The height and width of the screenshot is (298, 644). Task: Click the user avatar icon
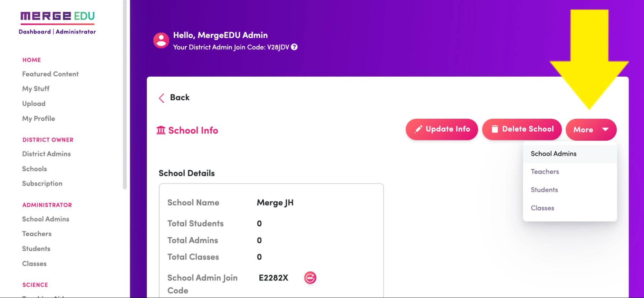coord(161,41)
